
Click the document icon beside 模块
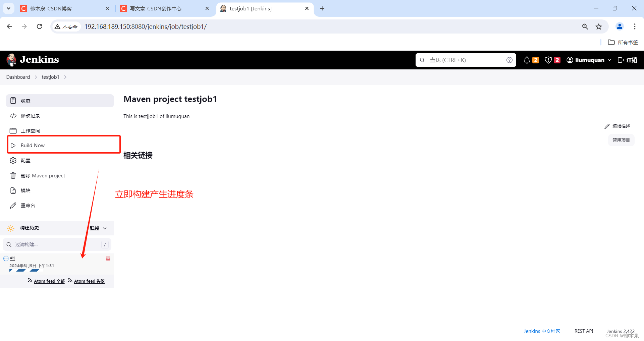click(13, 190)
